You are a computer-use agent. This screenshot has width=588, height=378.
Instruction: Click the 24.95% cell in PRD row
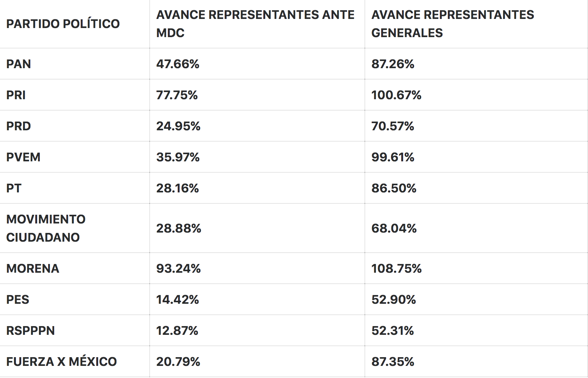tap(178, 126)
